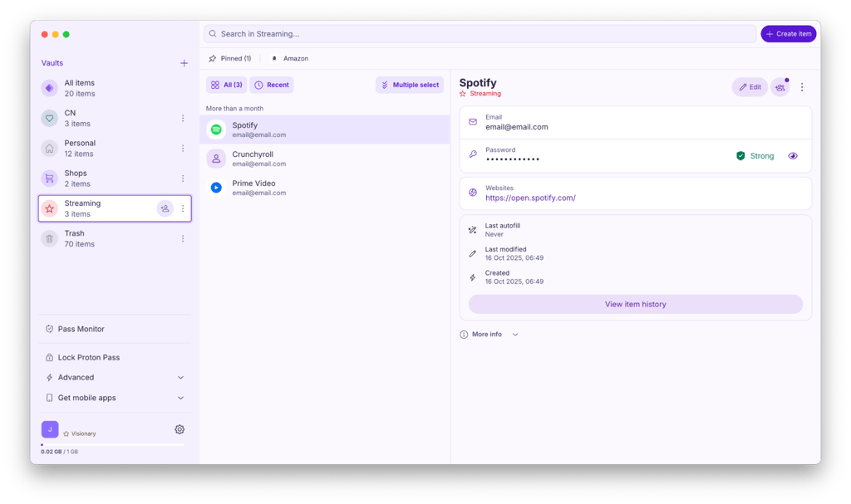Expand the Advanced section
The height and width of the screenshot is (504, 851).
(x=115, y=378)
